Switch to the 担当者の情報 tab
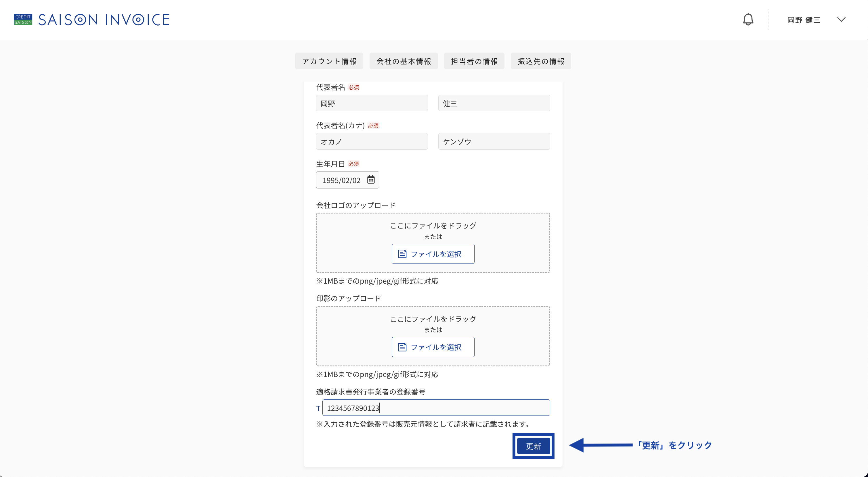This screenshot has width=868, height=477. pos(474,61)
